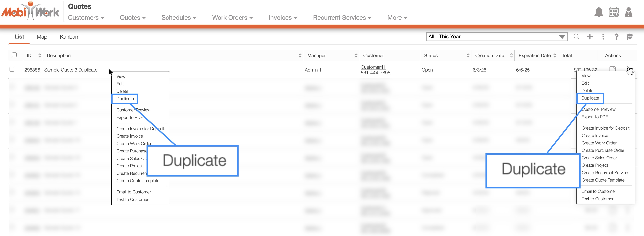Choose Create Invoice in left context menu
The height and width of the screenshot is (236, 644).
(x=129, y=136)
